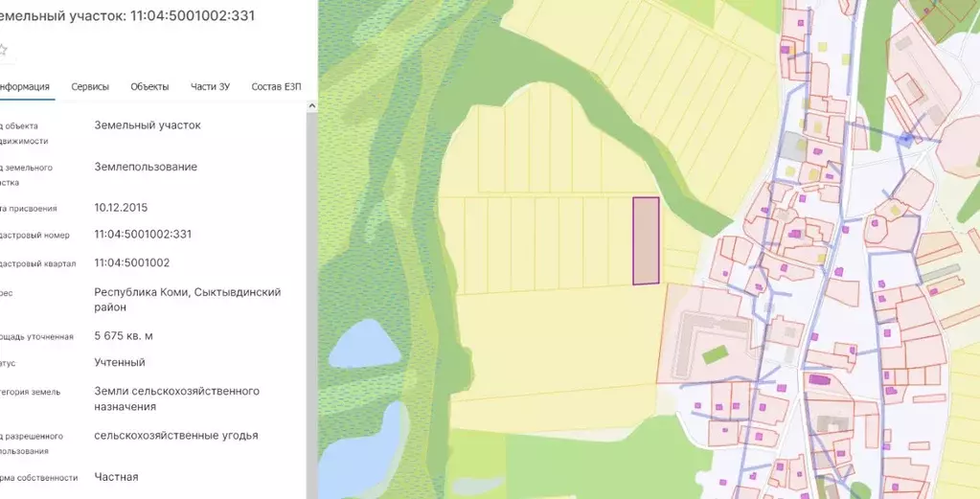This screenshot has width=980, height=499.
Task: Click the ownership value Частная
Action: click(x=116, y=477)
